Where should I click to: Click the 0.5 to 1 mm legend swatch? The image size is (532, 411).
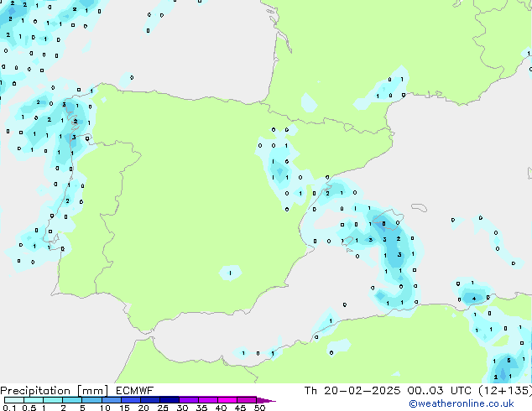34,400
